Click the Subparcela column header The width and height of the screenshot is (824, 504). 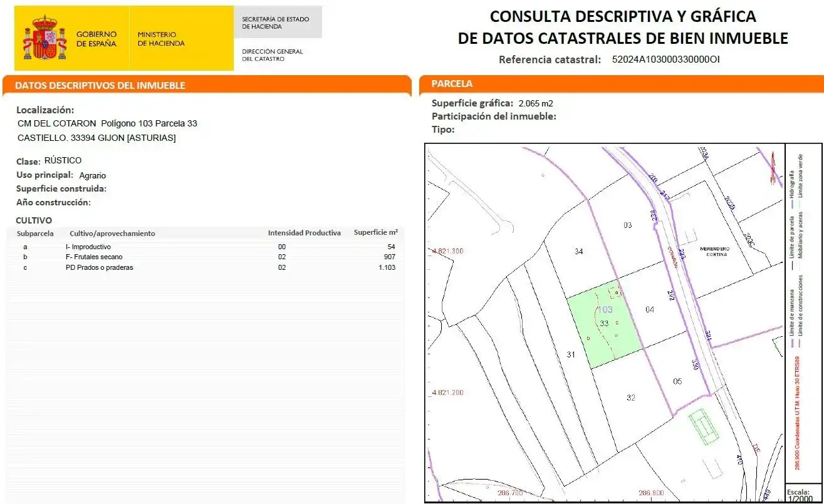pyautogui.click(x=35, y=234)
